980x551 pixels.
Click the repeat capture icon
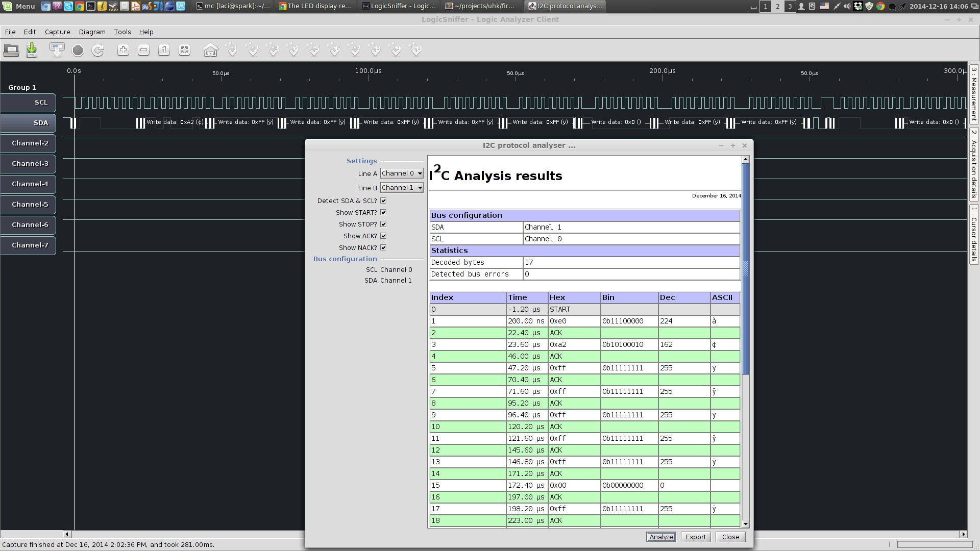pos(98,50)
